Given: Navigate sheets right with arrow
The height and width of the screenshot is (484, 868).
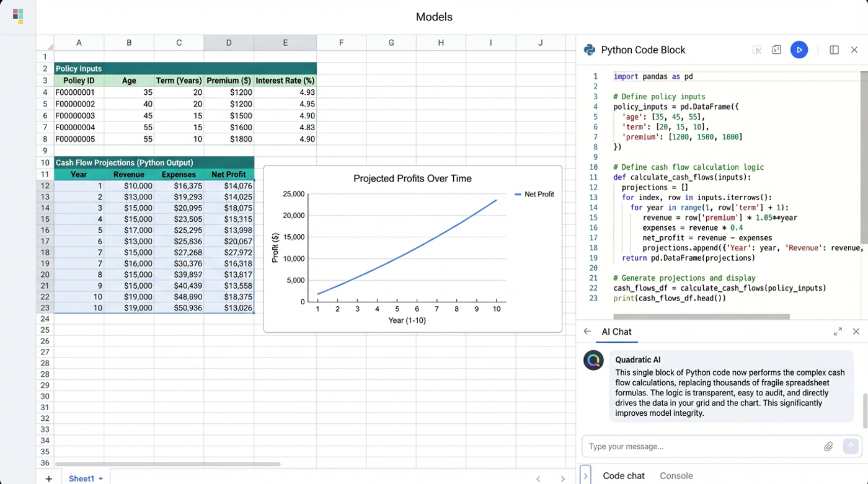Looking at the screenshot, I should 562,478.
